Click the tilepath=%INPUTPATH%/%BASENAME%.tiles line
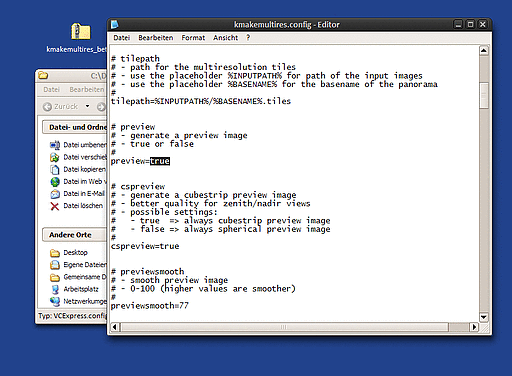The height and width of the screenshot is (376, 512). point(201,101)
